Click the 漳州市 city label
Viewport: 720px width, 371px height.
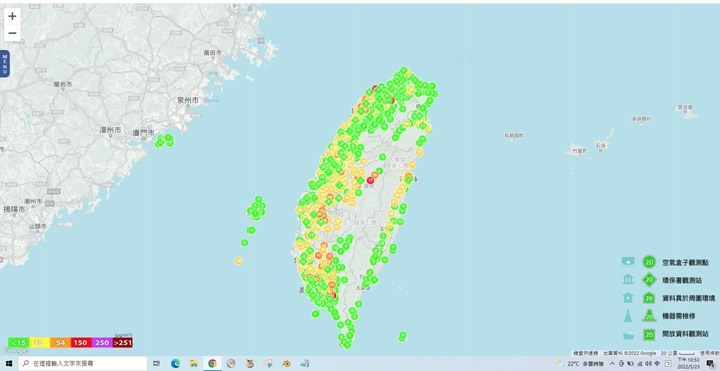click(111, 130)
